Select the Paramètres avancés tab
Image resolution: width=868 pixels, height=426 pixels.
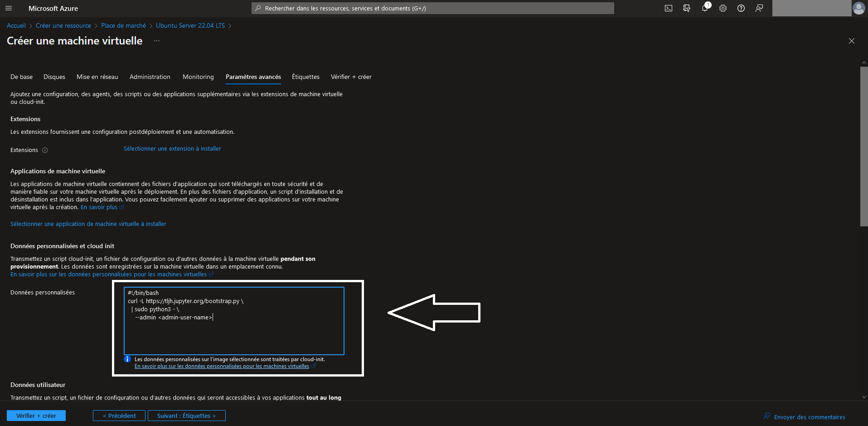[253, 77]
